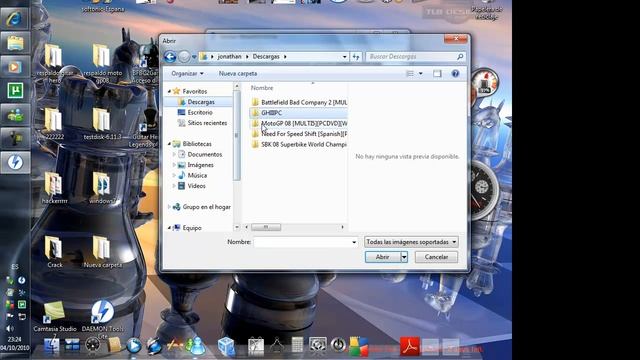
Task: Click the help question mark icon
Action: click(455, 73)
